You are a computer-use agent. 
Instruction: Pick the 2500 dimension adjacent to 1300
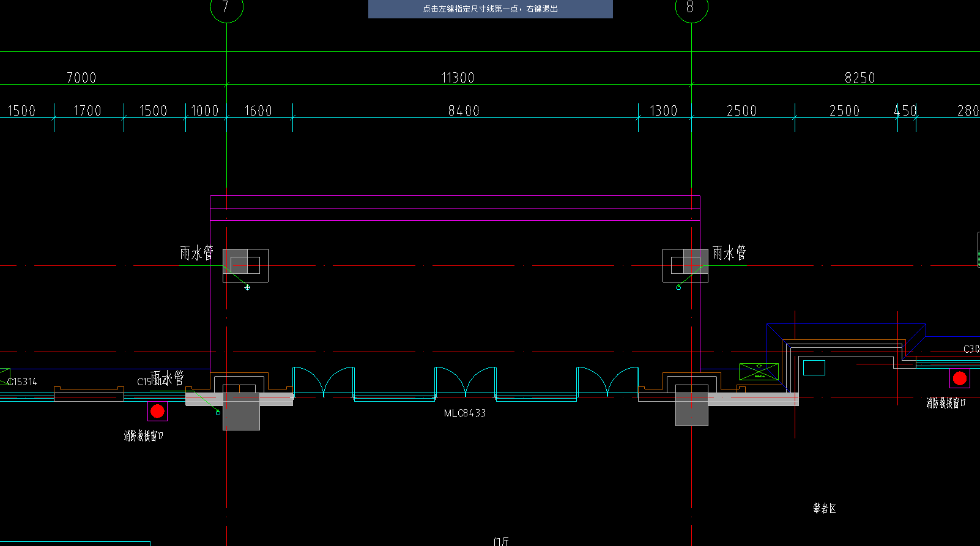pos(741,111)
